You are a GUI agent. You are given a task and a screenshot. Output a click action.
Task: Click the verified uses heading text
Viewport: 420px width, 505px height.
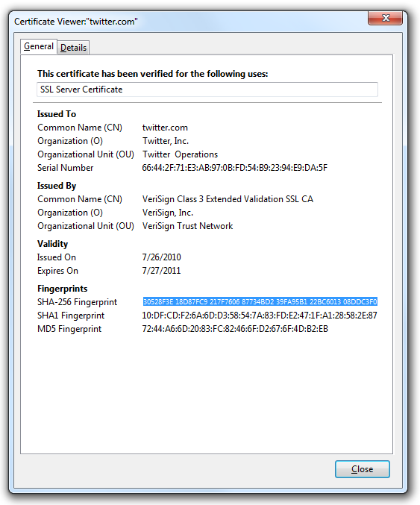pos(153,74)
